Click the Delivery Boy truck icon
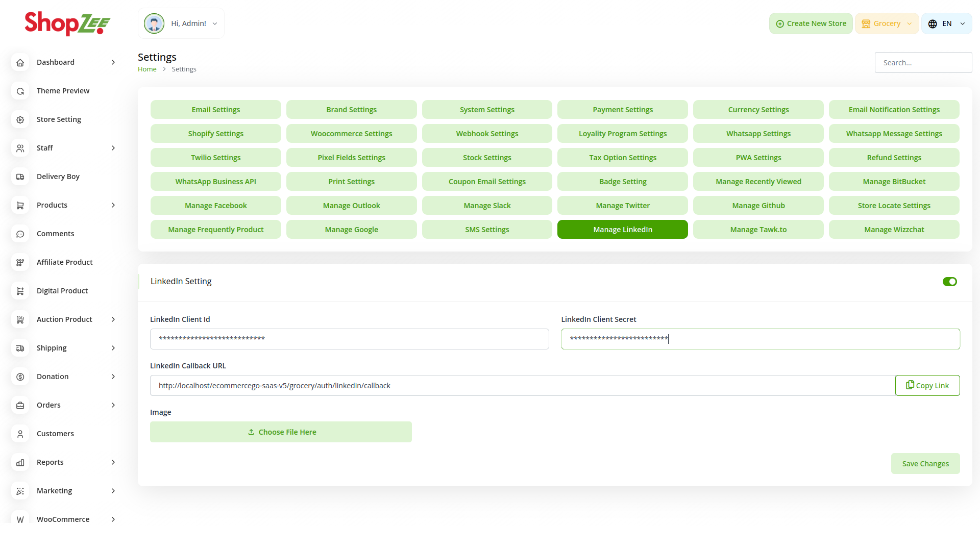 point(20,177)
